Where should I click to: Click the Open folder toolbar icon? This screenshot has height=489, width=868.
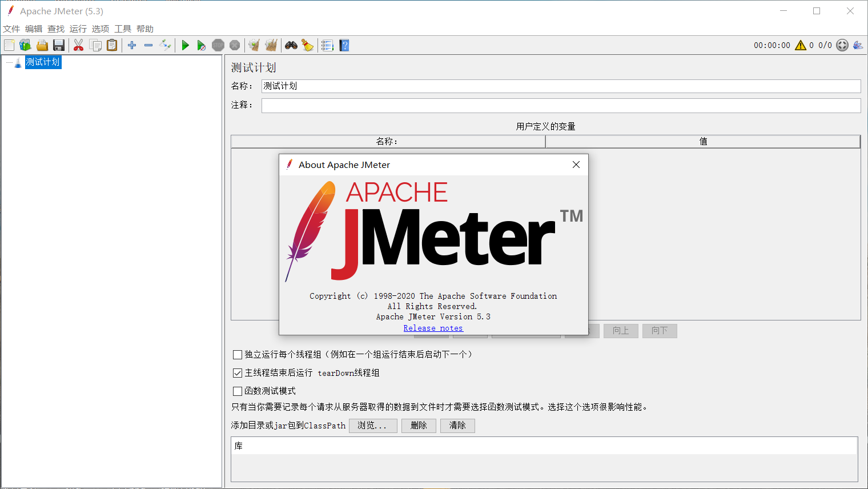point(42,45)
